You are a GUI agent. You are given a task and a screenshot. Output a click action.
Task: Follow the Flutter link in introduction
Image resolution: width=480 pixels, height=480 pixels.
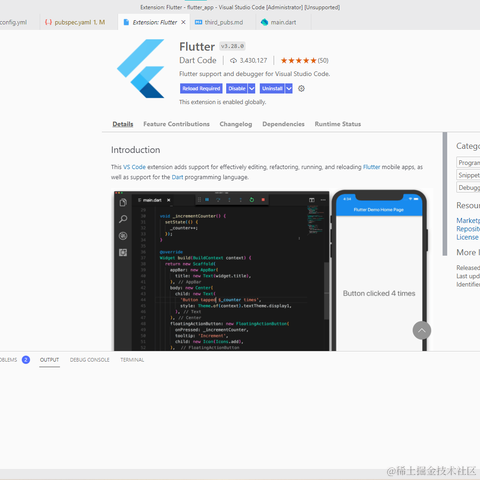tap(371, 167)
